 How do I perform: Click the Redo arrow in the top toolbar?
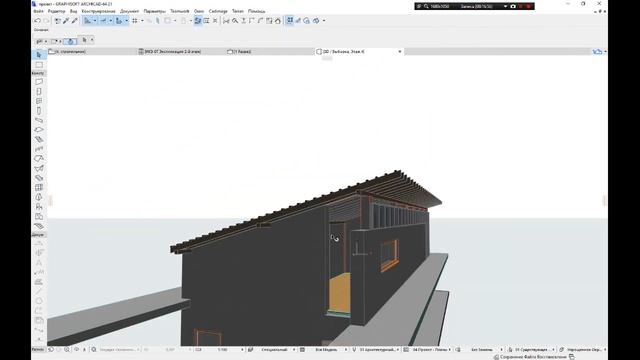click(x=46, y=20)
